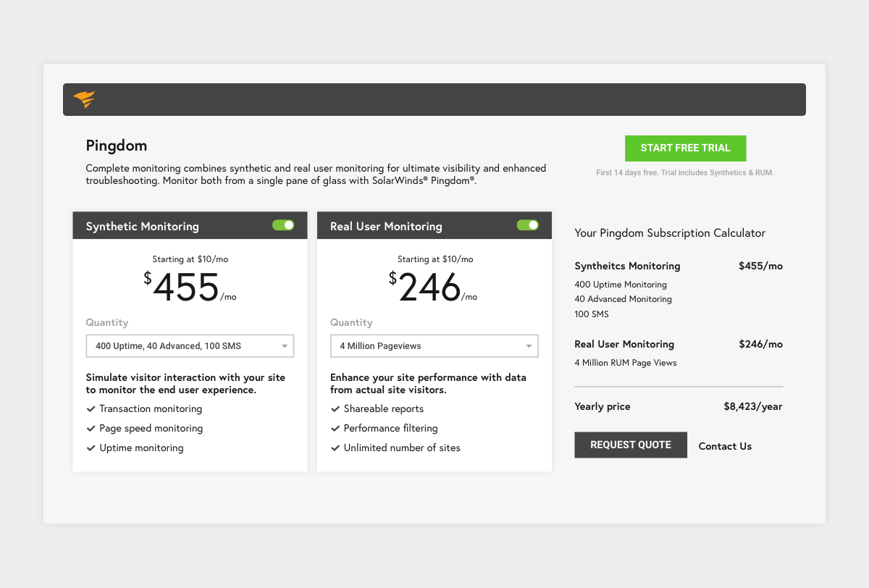Viewport: 869px width, 588px height.
Task: Open the Synthetic Monitoring quantity dropdown
Action: 190,346
